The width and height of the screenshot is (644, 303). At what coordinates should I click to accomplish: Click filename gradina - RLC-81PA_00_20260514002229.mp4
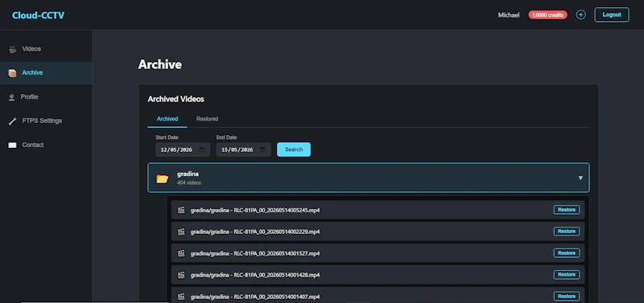pyautogui.click(x=255, y=232)
